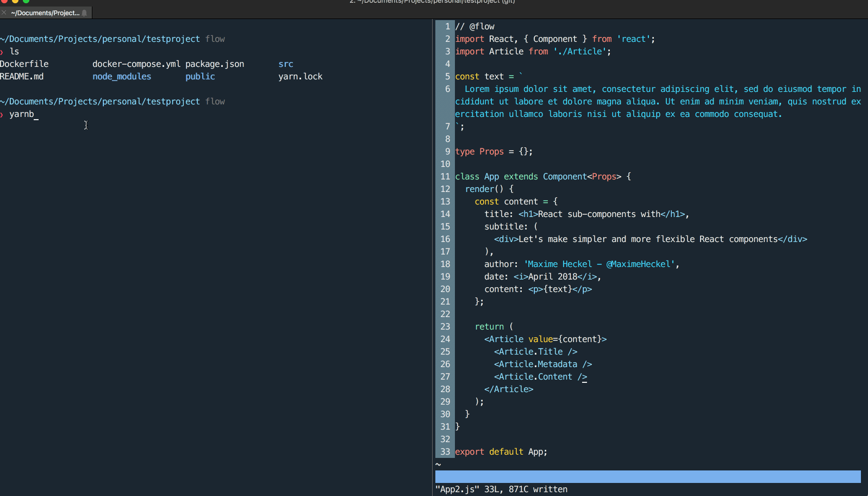This screenshot has height=496, width=868.
Task: Click the public directory in the listing
Action: coord(200,77)
